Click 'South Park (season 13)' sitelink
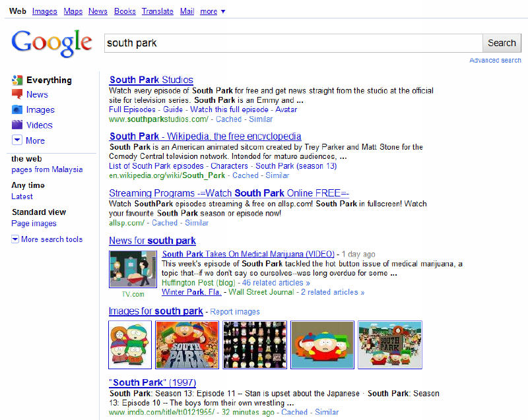 pos(296,166)
